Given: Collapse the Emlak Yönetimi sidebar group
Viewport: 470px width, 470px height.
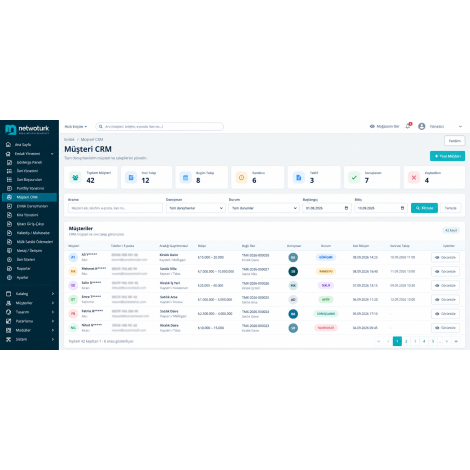Looking at the screenshot, I should [52, 154].
